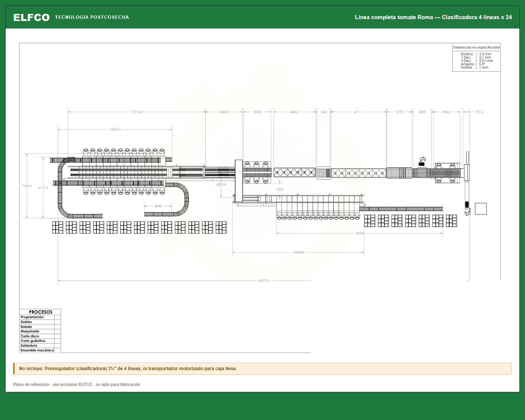Click the 12569.5 dimension label
525x420 pixels.
pyautogui.click(x=115, y=130)
